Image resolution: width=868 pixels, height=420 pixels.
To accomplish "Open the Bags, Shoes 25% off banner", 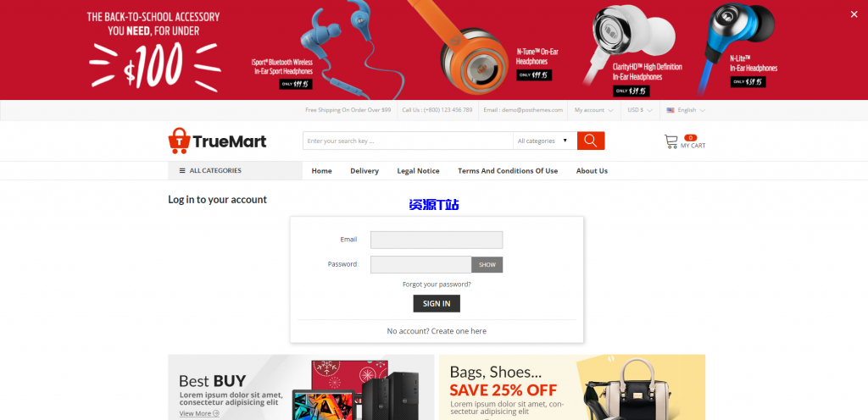I will [572, 387].
